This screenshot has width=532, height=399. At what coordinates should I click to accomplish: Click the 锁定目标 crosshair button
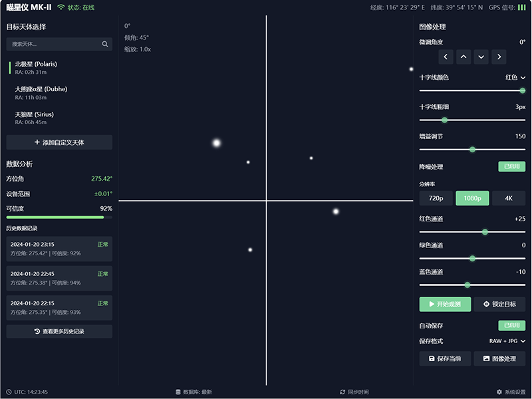(x=499, y=304)
